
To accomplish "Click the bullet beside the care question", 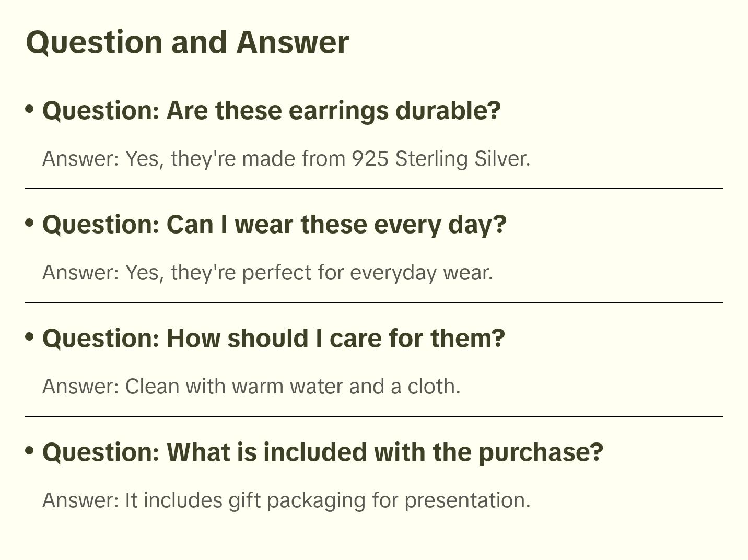I will click(x=30, y=337).
